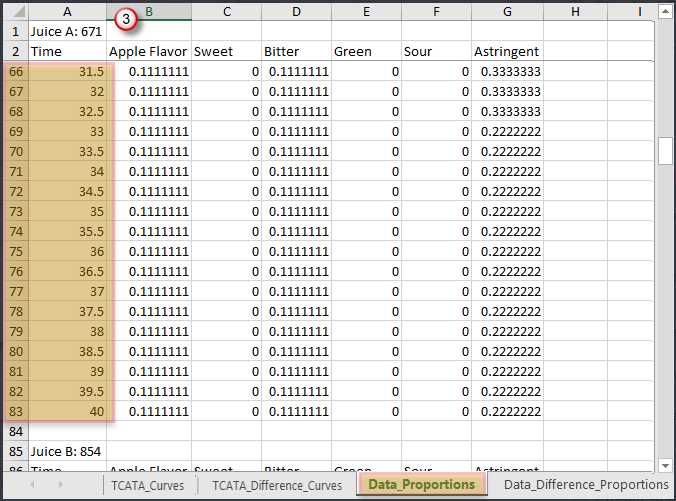Click the Bitter value in row 78
This screenshot has width=676, height=501.
[297, 311]
